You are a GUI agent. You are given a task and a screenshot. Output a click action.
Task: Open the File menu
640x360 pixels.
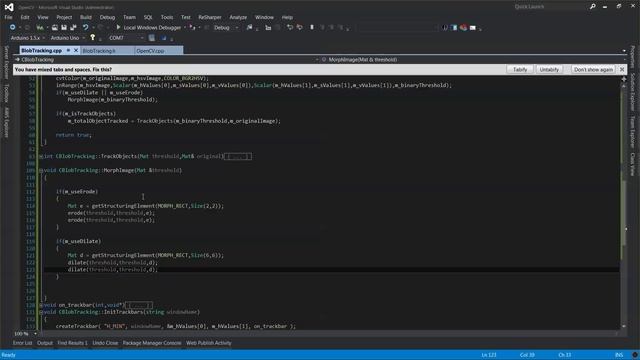click(9, 17)
